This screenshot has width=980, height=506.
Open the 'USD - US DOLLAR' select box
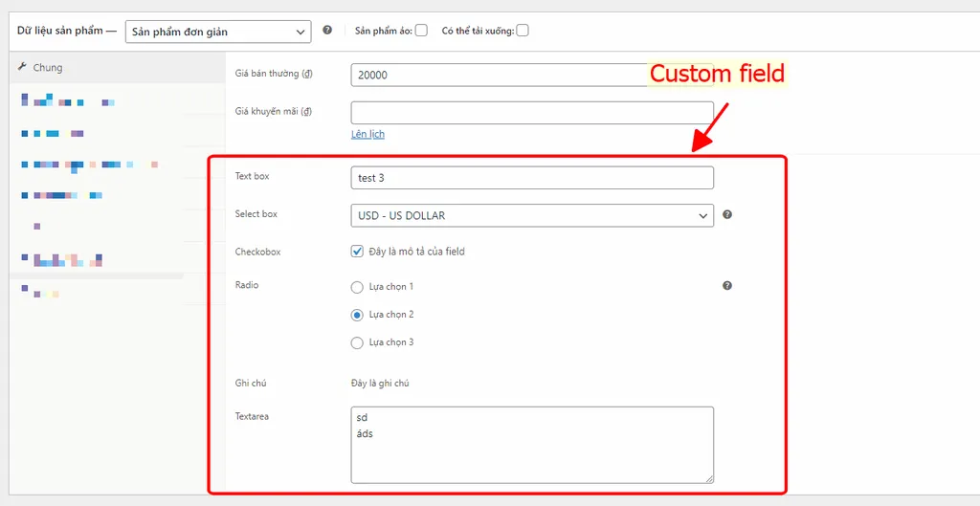[x=532, y=215]
